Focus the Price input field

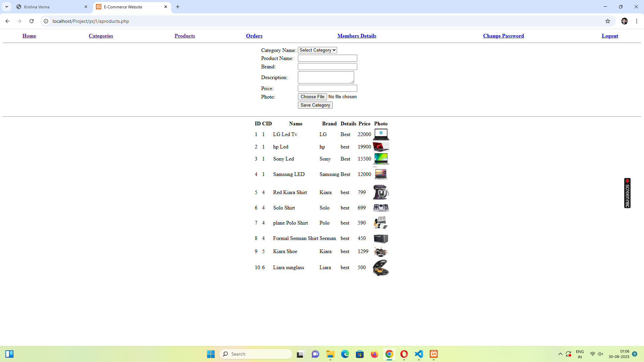[327, 88]
